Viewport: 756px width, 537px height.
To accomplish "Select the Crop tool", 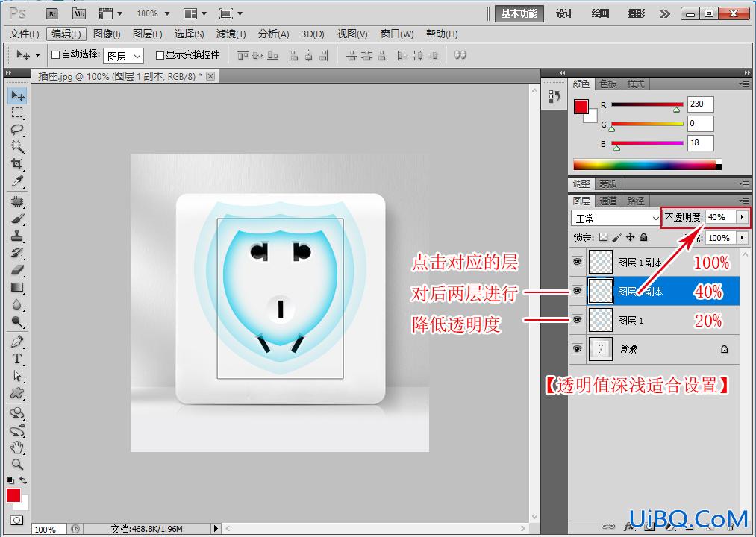I will (x=17, y=164).
